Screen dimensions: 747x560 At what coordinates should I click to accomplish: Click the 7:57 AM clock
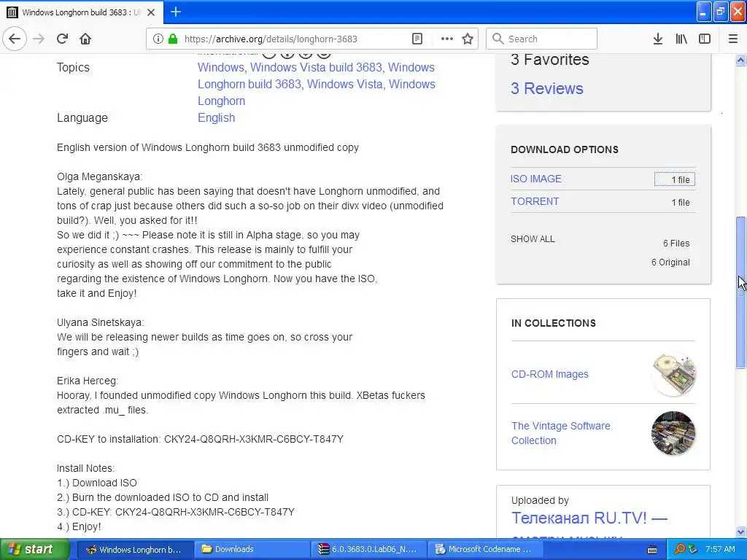point(720,550)
